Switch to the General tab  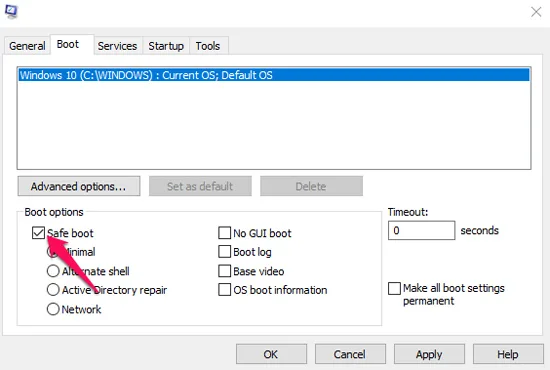(27, 46)
